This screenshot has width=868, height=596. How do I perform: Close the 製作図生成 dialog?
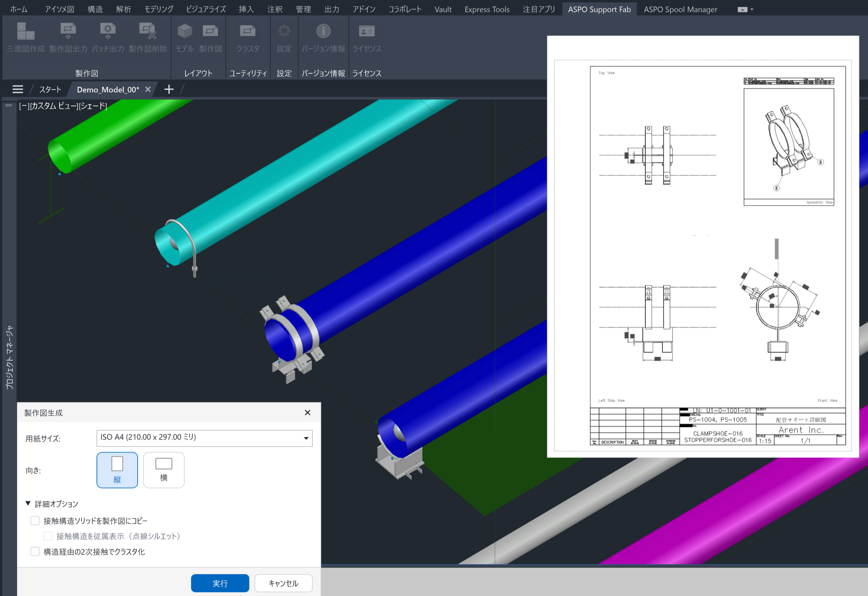tap(307, 412)
